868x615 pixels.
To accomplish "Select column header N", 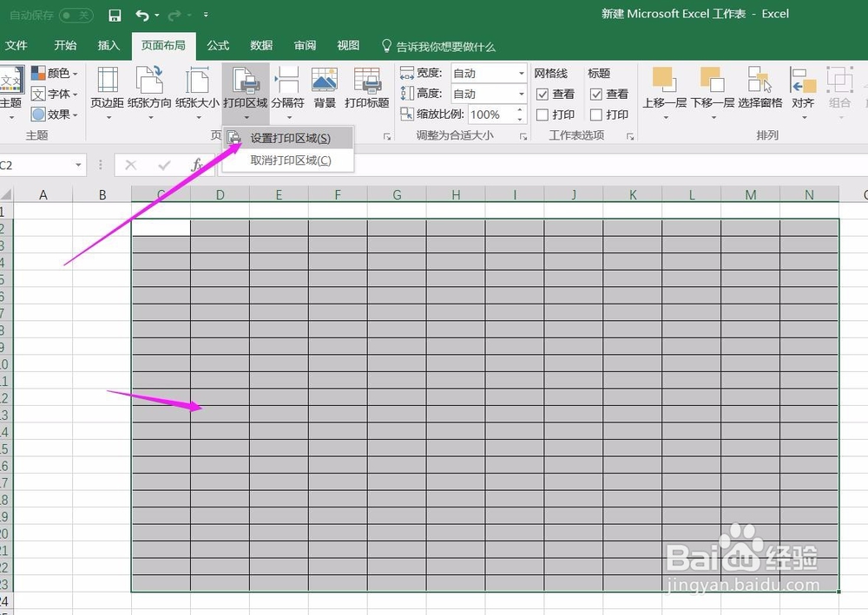I will (809, 194).
